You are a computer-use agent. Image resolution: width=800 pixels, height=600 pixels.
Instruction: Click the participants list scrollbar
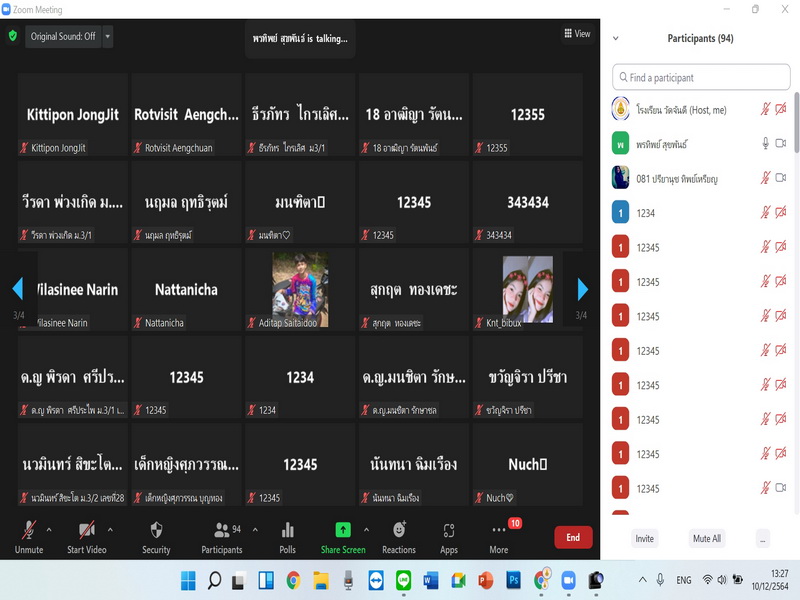[x=796, y=122]
